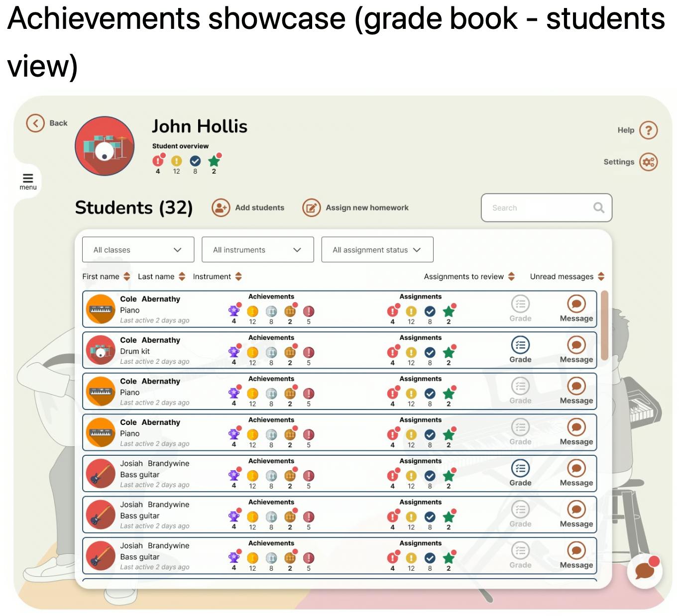Screen dimensions: 679x616
Task: Open the floating chat bubble icon
Action: click(645, 571)
